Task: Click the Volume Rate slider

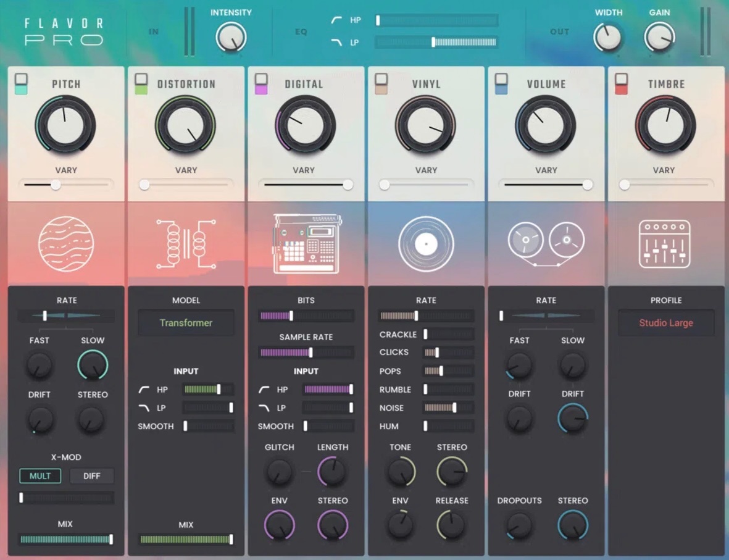Action: coord(546,316)
